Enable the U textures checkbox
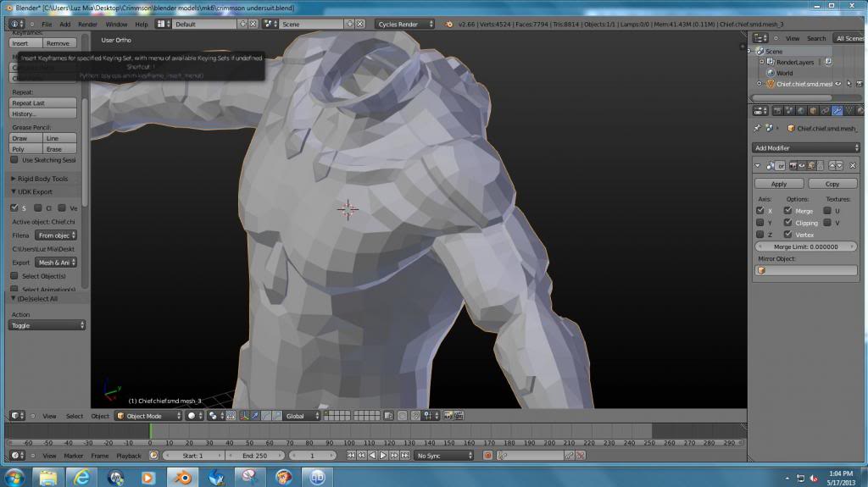This screenshot has height=487, width=868. point(827,211)
